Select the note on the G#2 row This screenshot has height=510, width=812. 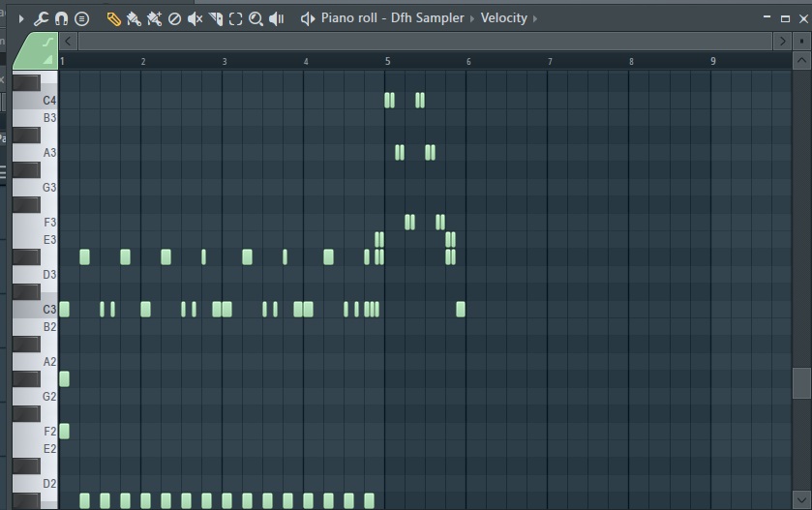coord(64,379)
